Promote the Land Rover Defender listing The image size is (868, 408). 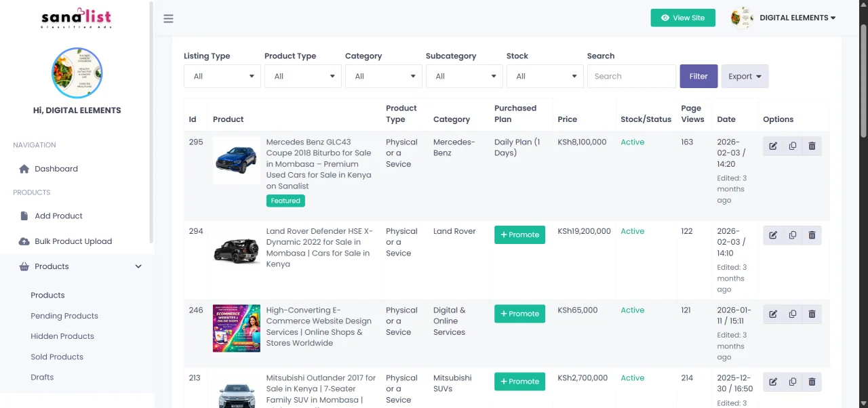point(519,235)
